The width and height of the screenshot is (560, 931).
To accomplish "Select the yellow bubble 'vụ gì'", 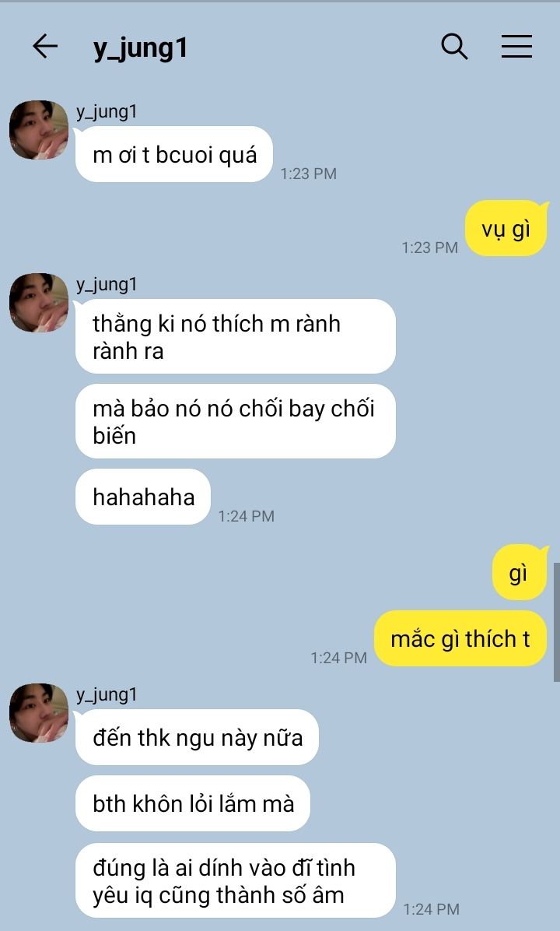I will point(506,229).
